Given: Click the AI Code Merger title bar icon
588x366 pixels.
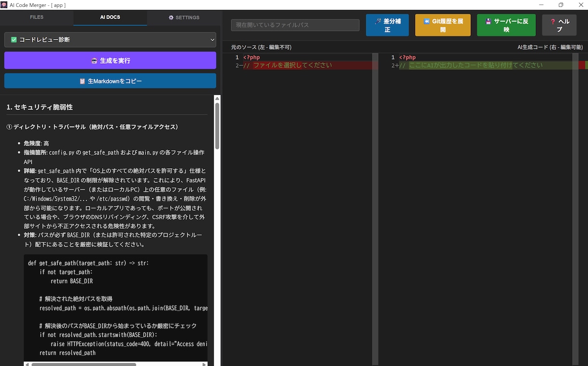Looking at the screenshot, I should (x=4, y=5).
